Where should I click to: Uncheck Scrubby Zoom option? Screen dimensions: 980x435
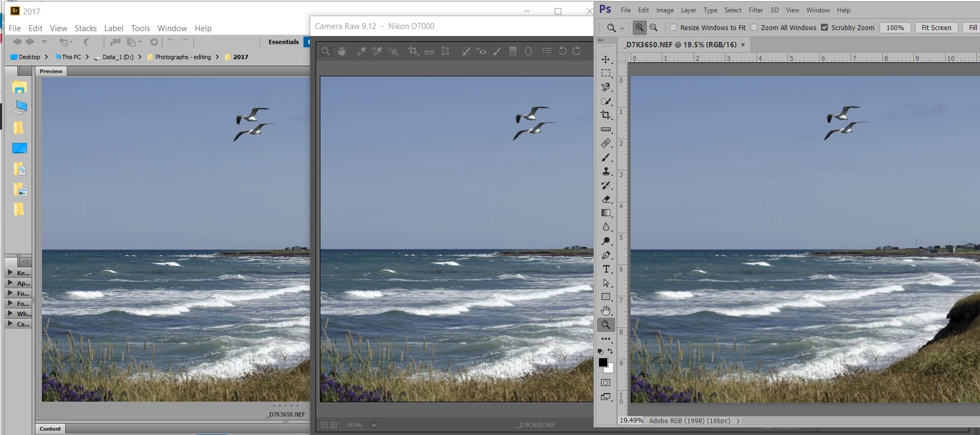(x=824, y=27)
